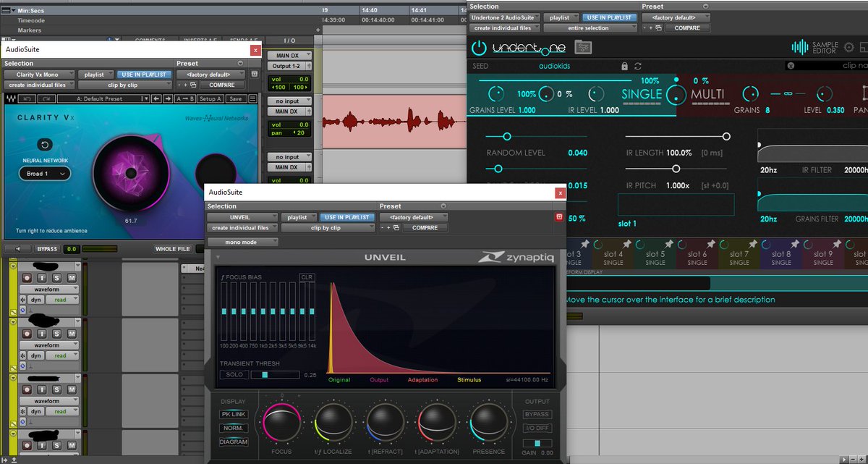Reset Clarity Vx with circular arrow
Screen dimensions: 868x464
click(x=45, y=144)
